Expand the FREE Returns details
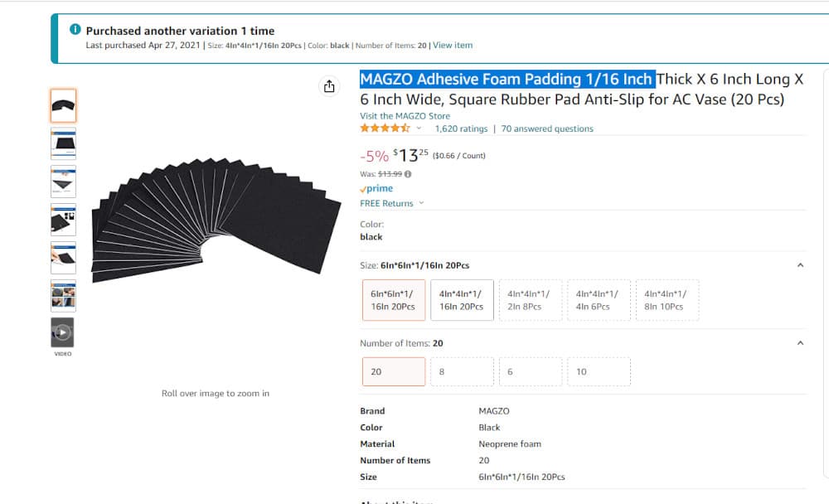 coord(392,204)
